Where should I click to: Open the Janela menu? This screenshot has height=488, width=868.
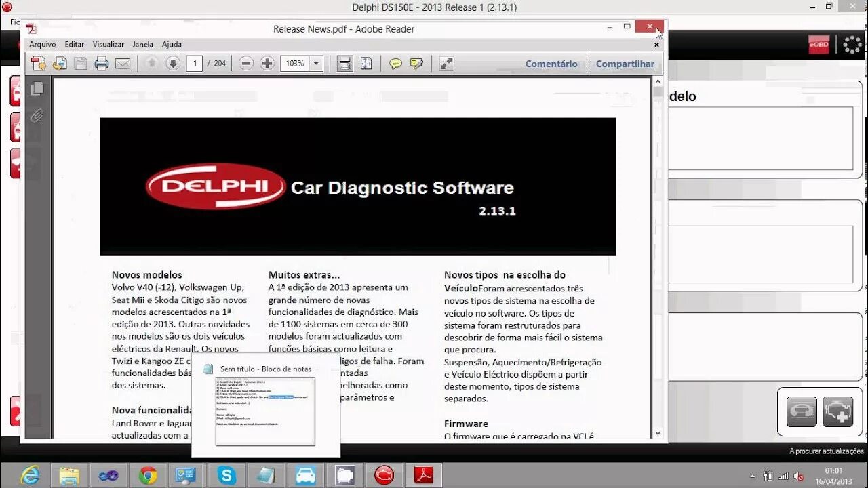(x=142, y=44)
